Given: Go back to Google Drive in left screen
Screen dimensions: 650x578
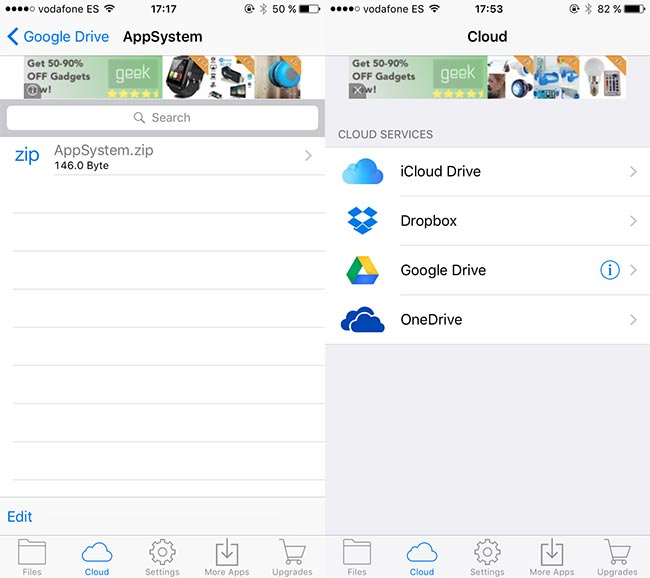Looking at the screenshot, I should pos(58,36).
